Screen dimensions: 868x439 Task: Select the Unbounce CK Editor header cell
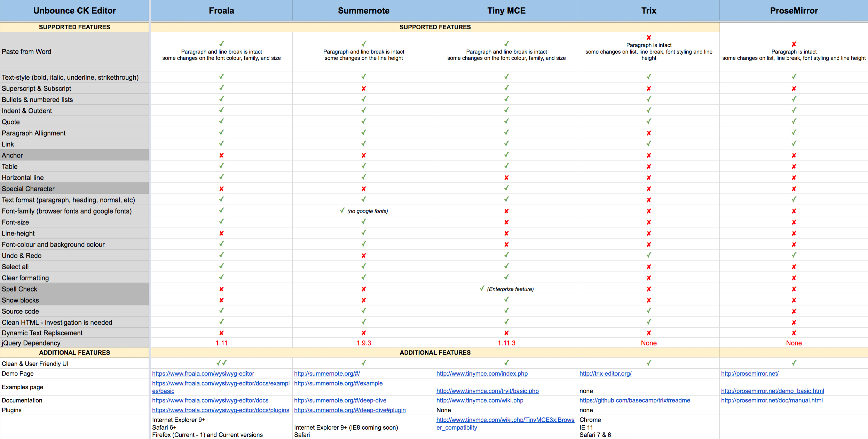[x=74, y=11]
